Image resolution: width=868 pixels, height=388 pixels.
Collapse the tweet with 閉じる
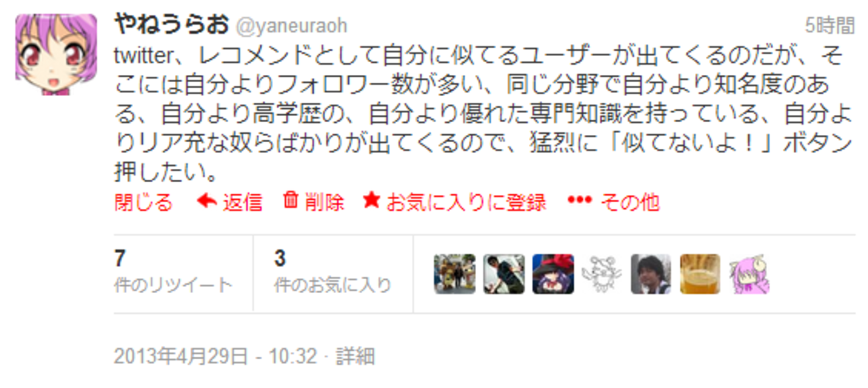tap(144, 202)
